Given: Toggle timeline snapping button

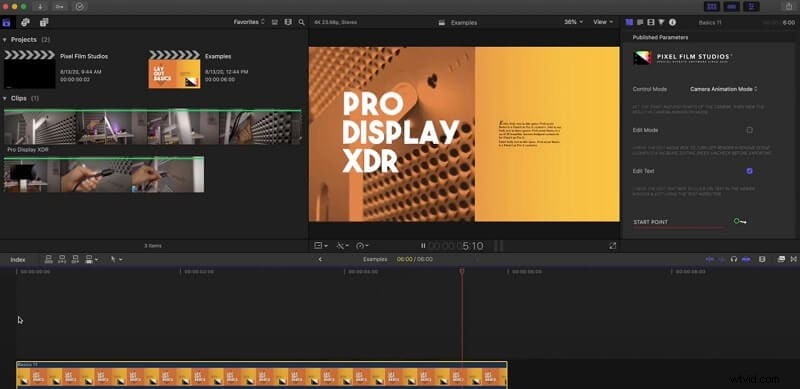Looking at the screenshot, I should (x=746, y=259).
